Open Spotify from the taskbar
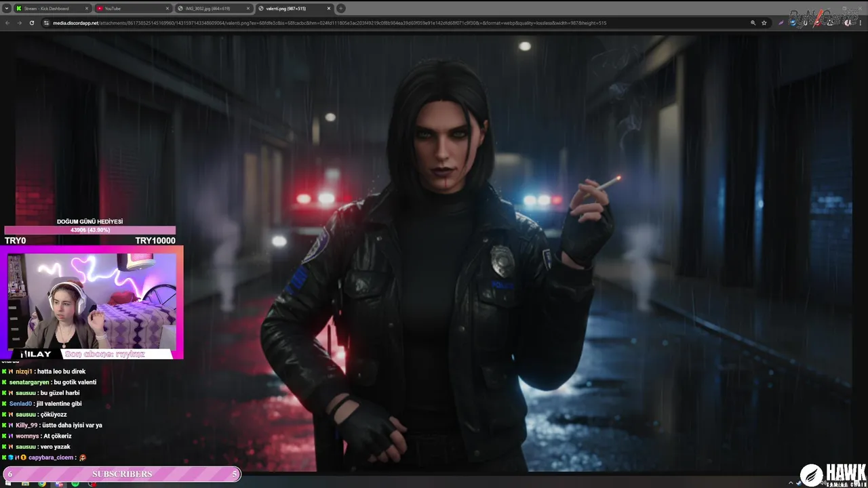Viewport: 868px width, 488px height. pyautogui.click(x=75, y=483)
